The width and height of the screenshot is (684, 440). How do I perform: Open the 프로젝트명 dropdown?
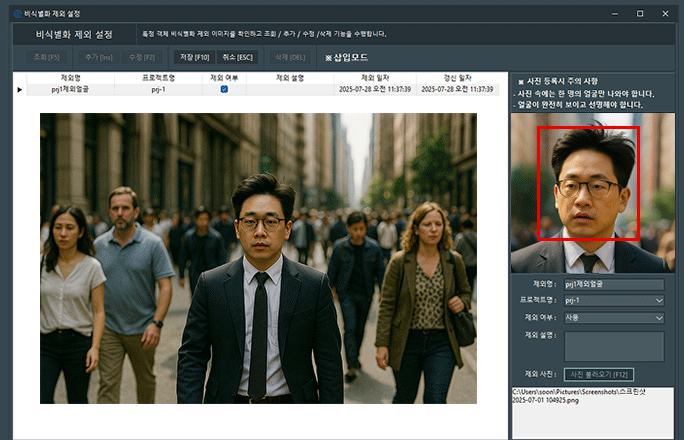[614, 300]
